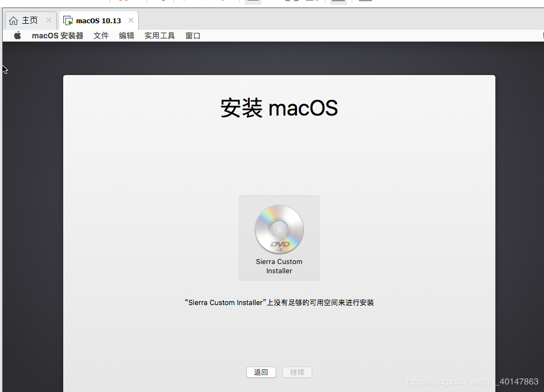Open the 实用工具 menu
The width and height of the screenshot is (544, 392).
coord(159,36)
